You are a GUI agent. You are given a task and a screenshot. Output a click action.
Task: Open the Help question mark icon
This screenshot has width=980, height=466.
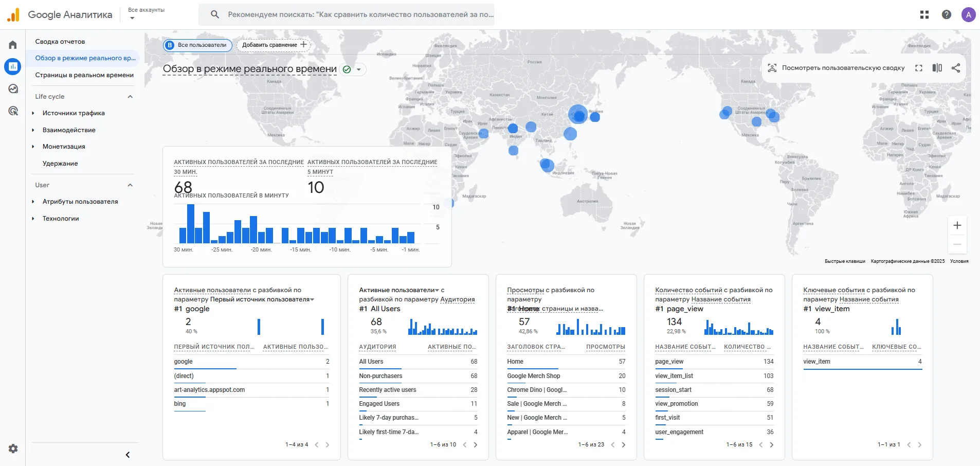pyautogui.click(x=946, y=14)
